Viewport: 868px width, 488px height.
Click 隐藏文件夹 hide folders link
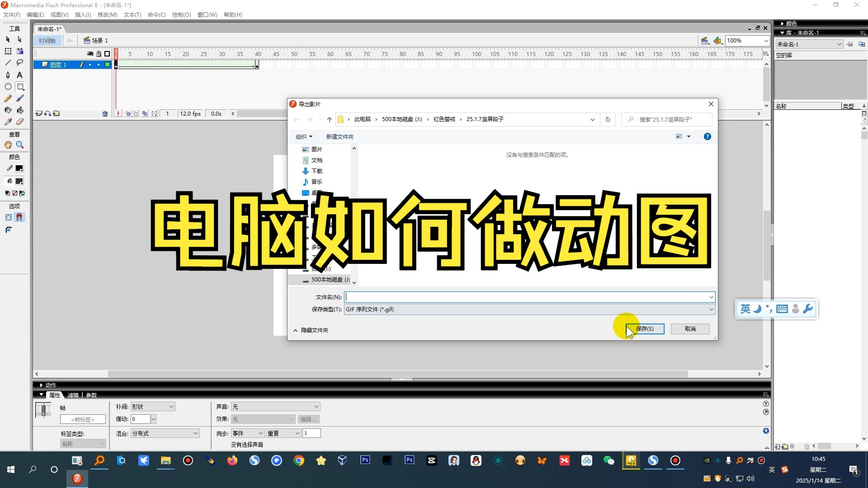pos(314,330)
